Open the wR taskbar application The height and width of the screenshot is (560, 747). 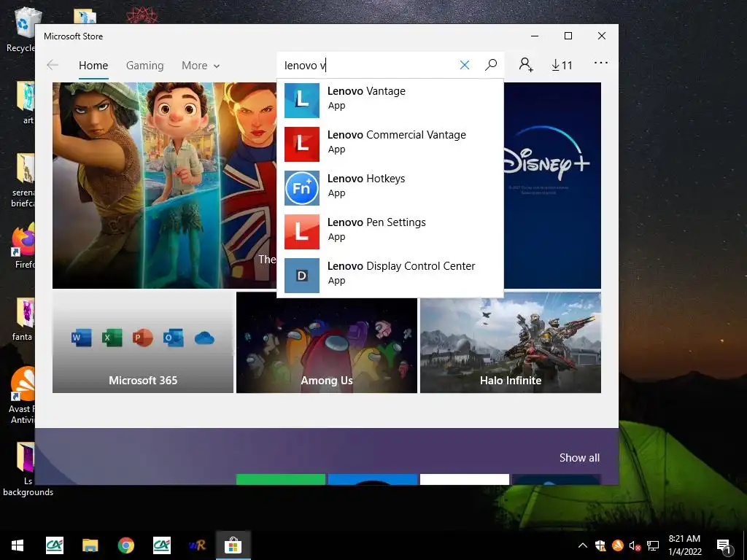click(197, 545)
